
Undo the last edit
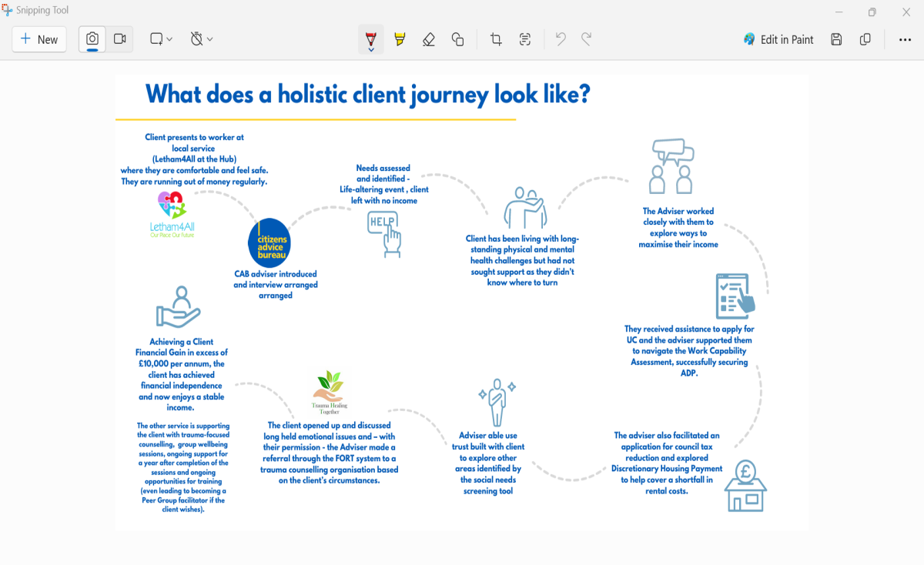(561, 39)
